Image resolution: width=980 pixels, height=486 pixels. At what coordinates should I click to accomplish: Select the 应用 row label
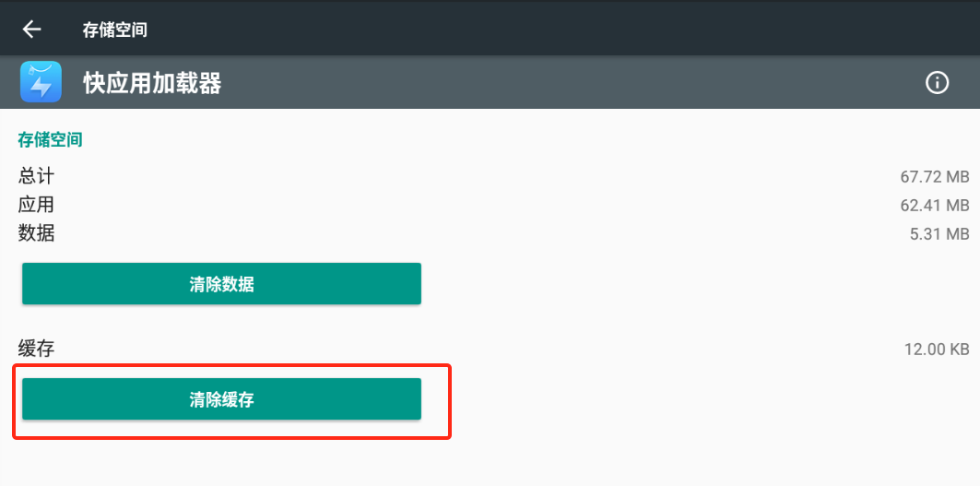click(37, 205)
